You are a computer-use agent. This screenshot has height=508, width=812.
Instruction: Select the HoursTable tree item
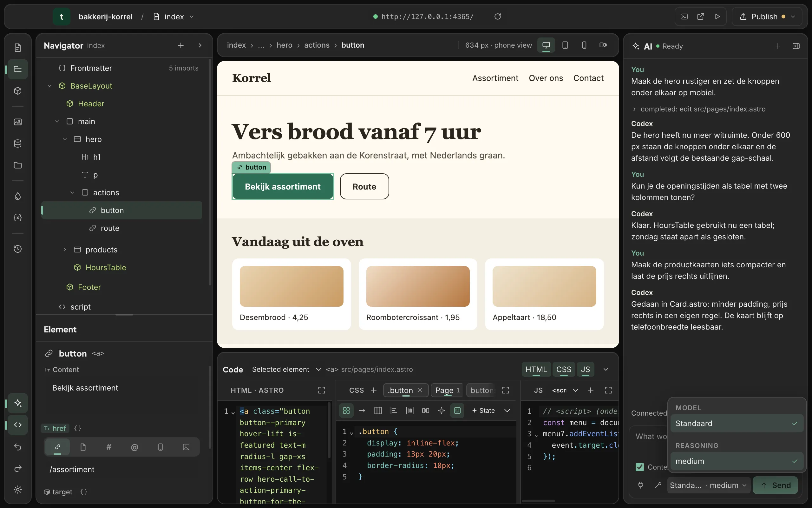pyautogui.click(x=106, y=267)
